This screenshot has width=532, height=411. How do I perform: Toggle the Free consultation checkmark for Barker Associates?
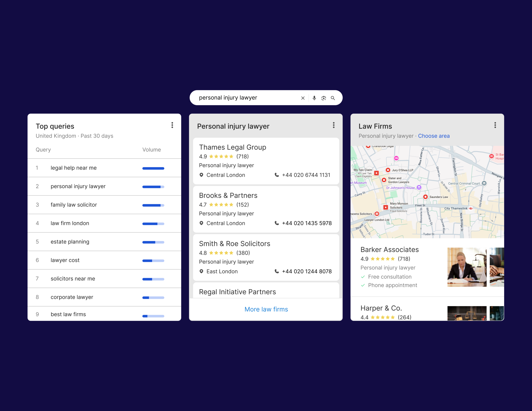coord(363,277)
